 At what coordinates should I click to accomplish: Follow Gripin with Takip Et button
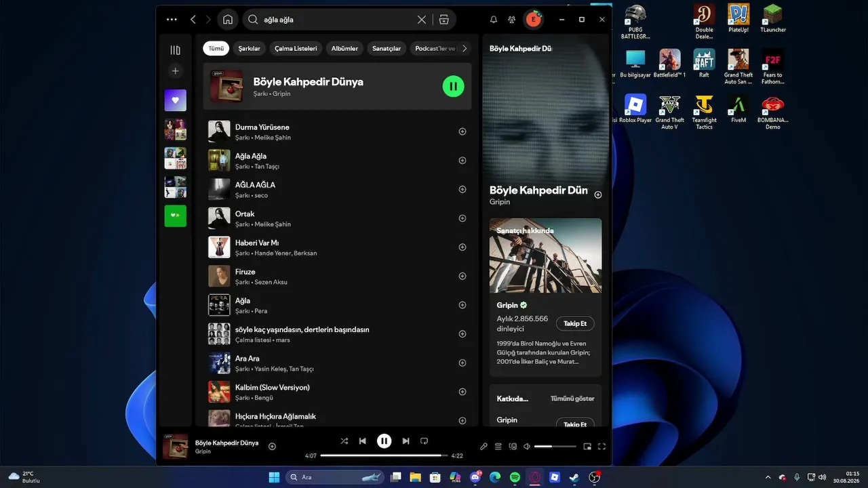coord(575,323)
